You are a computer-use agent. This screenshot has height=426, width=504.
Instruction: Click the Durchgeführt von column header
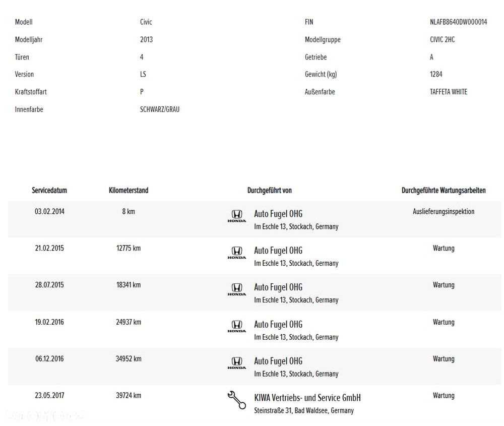[269, 191]
